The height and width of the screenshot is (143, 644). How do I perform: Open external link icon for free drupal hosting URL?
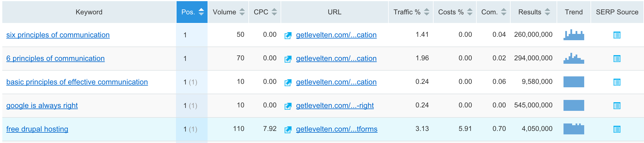pyautogui.click(x=288, y=130)
